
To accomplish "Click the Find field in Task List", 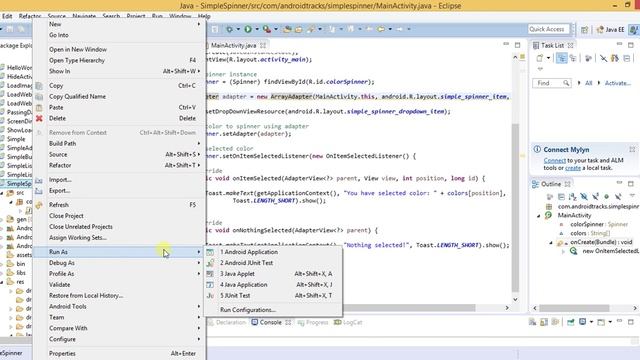I will coord(551,83).
